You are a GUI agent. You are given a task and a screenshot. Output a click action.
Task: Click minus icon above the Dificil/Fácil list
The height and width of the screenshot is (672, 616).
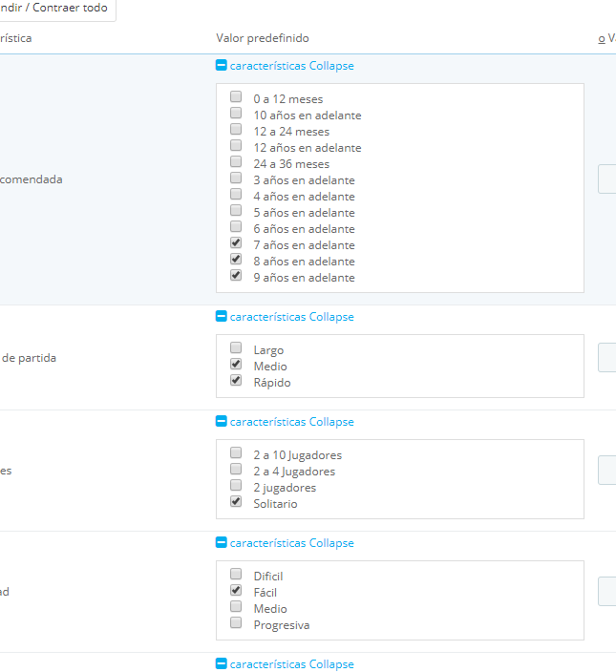[x=222, y=542]
